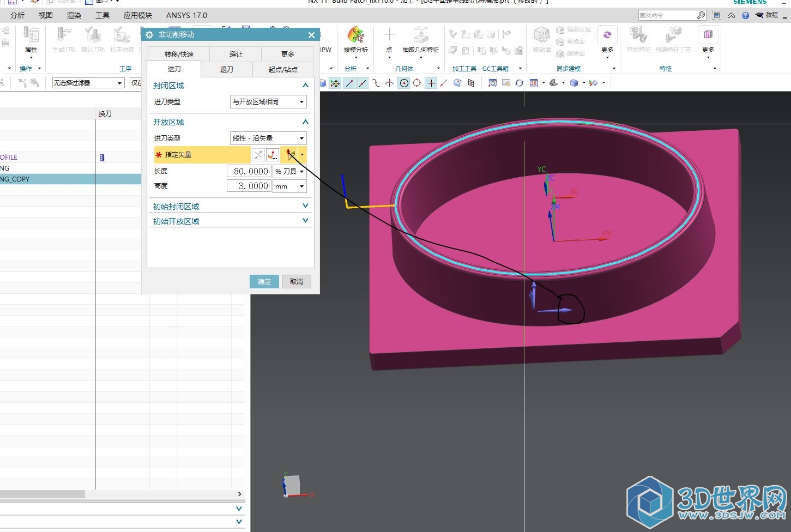Confirm with the 确定 button

tap(264, 281)
